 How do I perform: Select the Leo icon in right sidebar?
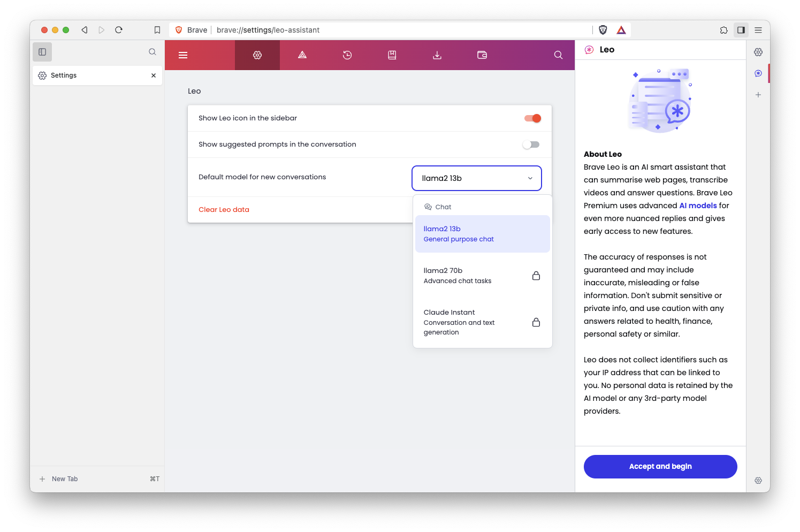[758, 73]
